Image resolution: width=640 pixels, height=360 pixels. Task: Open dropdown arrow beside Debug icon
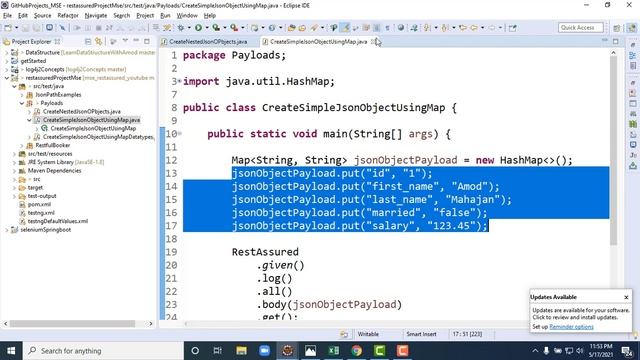coord(189,28)
